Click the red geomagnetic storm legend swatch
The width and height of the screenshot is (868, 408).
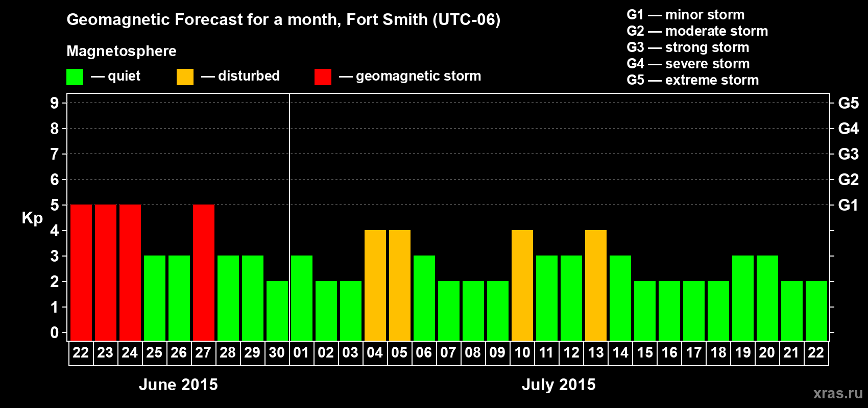(323, 77)
